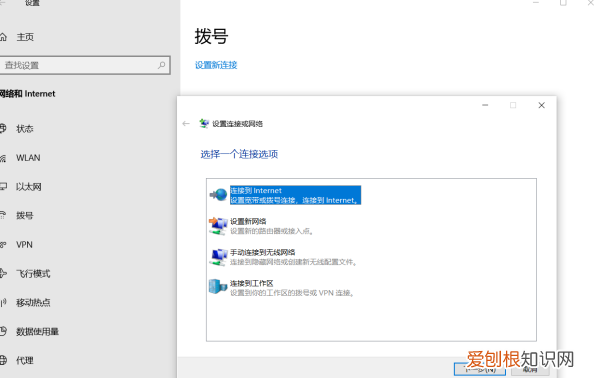The height and width of the screenshot is (378, 600).
Task: Open the VPN settings section
Action: pyautogui.click(x=24, y=244)
